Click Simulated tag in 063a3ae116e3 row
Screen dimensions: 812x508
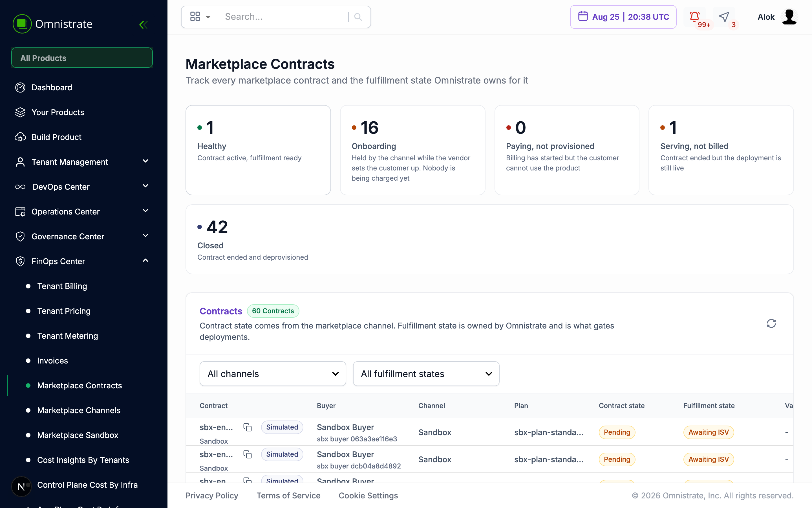tap(282, 427)
